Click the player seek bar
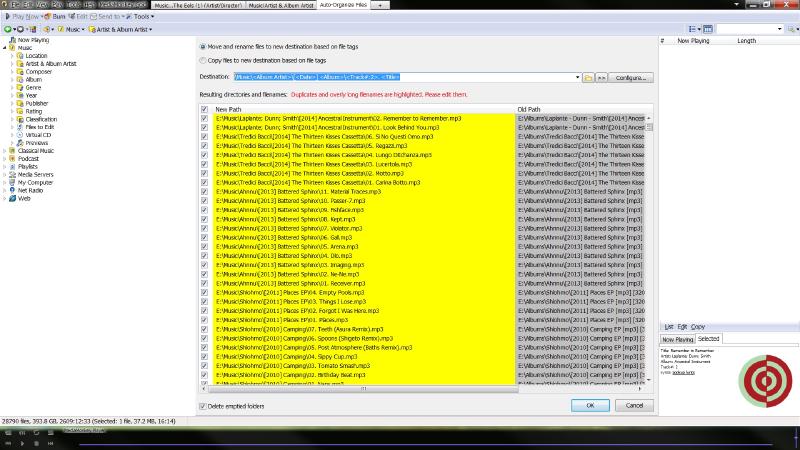Image resolution: width=800 pixels, height=450 pixels. [x=426, y=444]
